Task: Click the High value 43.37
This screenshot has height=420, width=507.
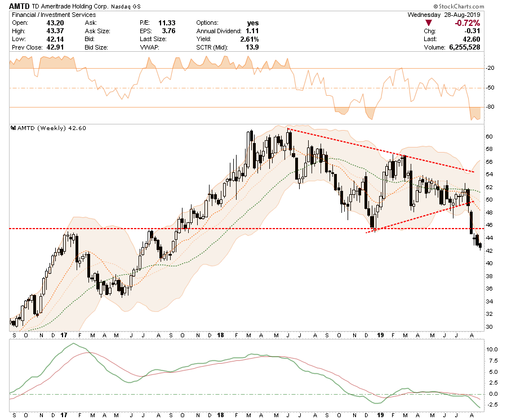Action: (55, 31)
